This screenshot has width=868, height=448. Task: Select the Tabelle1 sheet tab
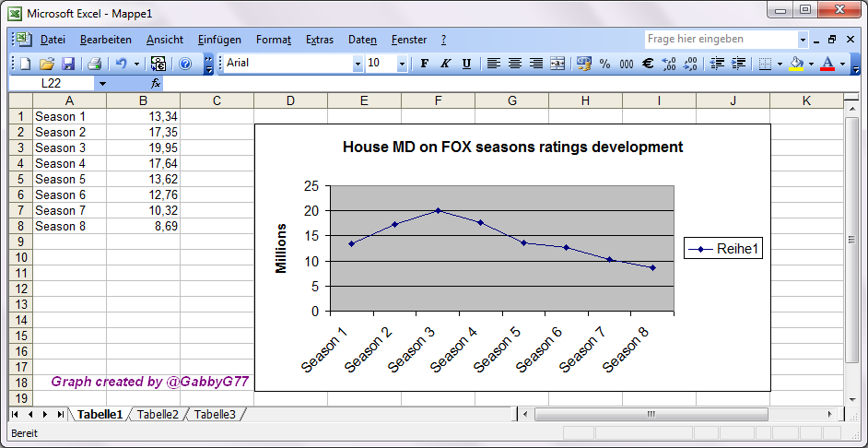pyautogui.click(x=100, y=414)
